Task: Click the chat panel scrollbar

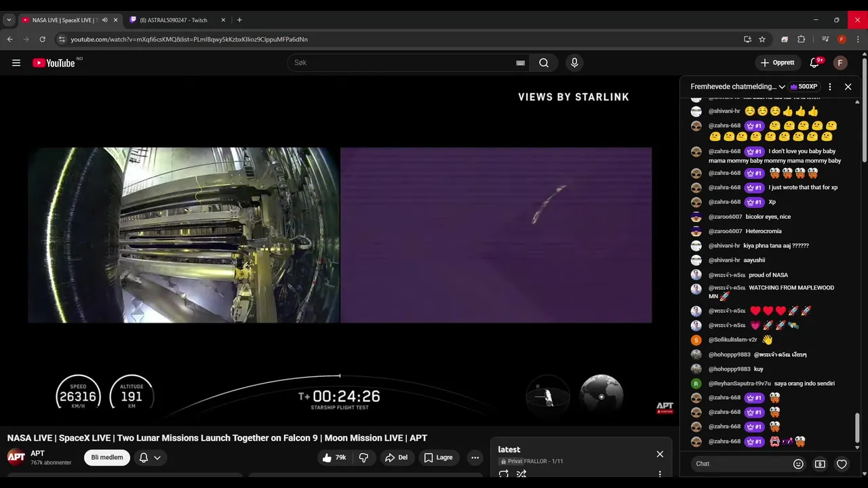Action: point(858,427)
